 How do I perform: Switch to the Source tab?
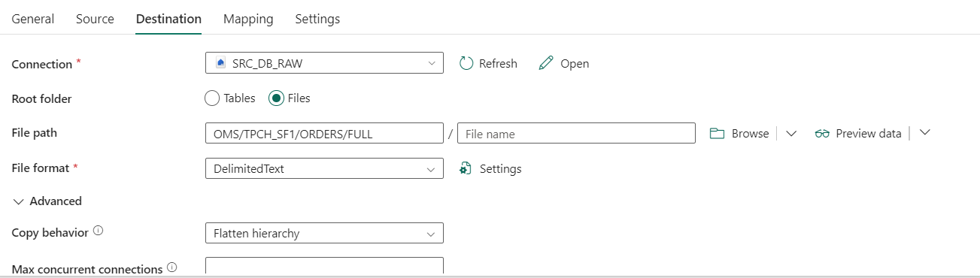pos(95,19)
